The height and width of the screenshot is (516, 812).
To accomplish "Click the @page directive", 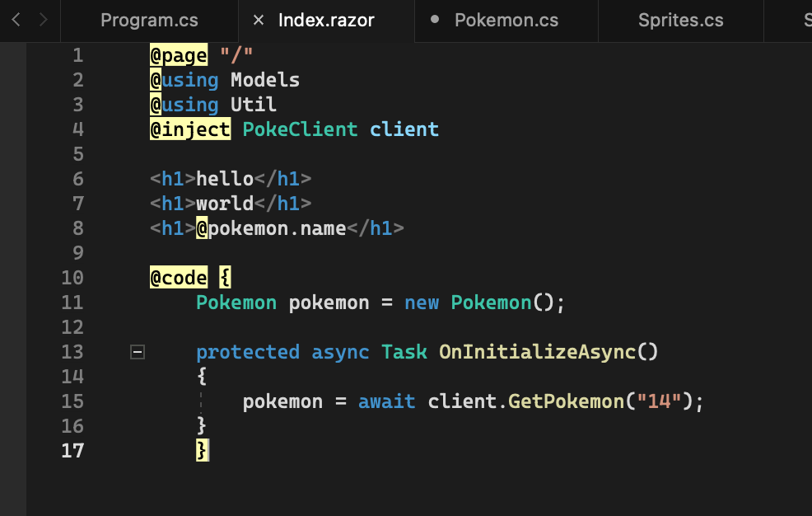I will [179, 55].
